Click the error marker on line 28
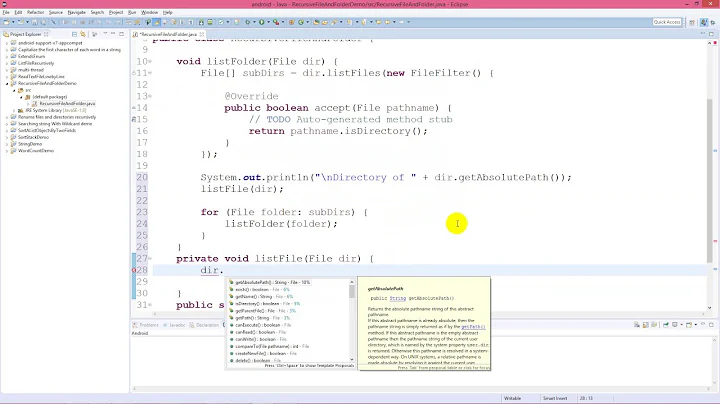Screen dimensions: 720x404 point(134,270)
